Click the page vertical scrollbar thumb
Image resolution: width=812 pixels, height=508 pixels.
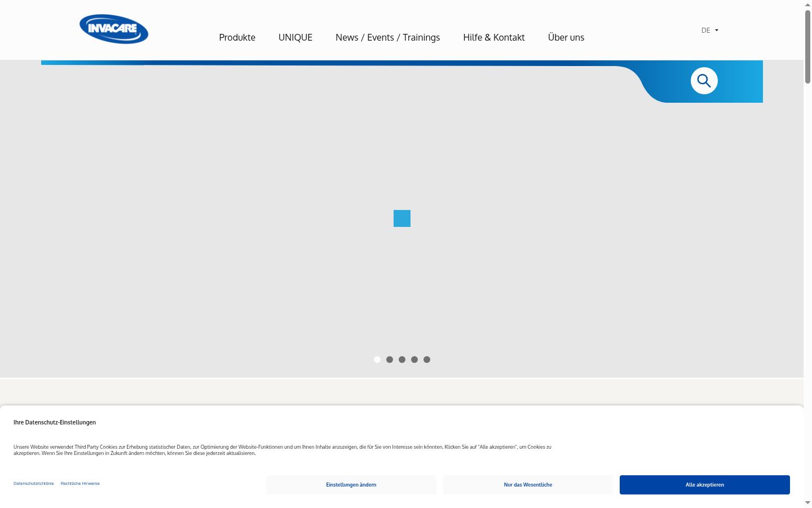807,46
